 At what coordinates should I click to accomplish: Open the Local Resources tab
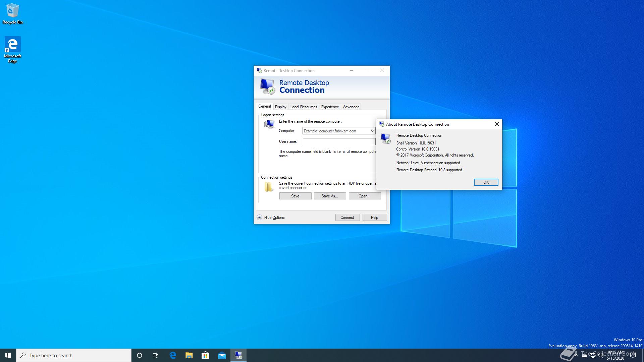[304, 107]
